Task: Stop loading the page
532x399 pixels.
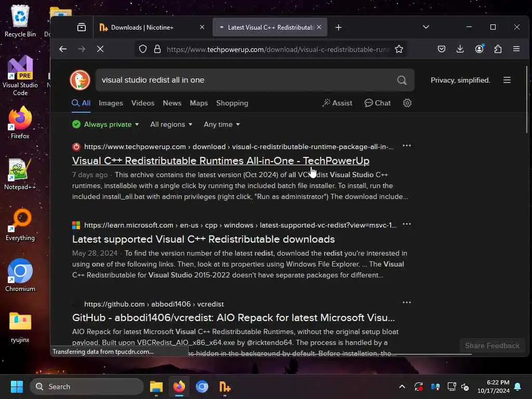Action: click(100, 49)
